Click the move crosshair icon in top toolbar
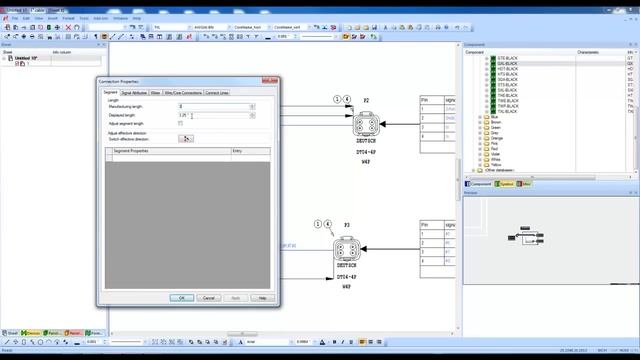Screen dimensions: 640x360 [x=57, y=27]
